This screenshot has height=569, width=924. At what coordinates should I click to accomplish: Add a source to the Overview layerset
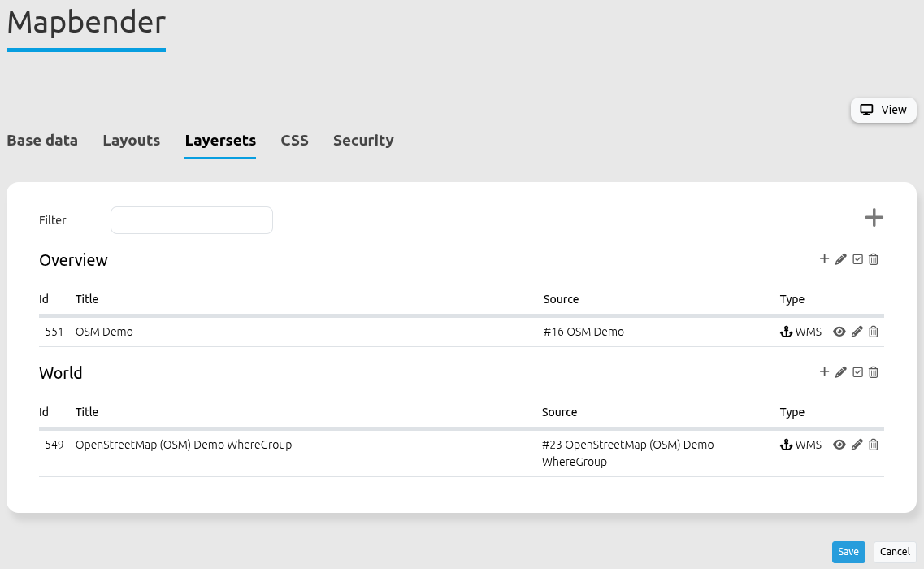pos(824,259)
